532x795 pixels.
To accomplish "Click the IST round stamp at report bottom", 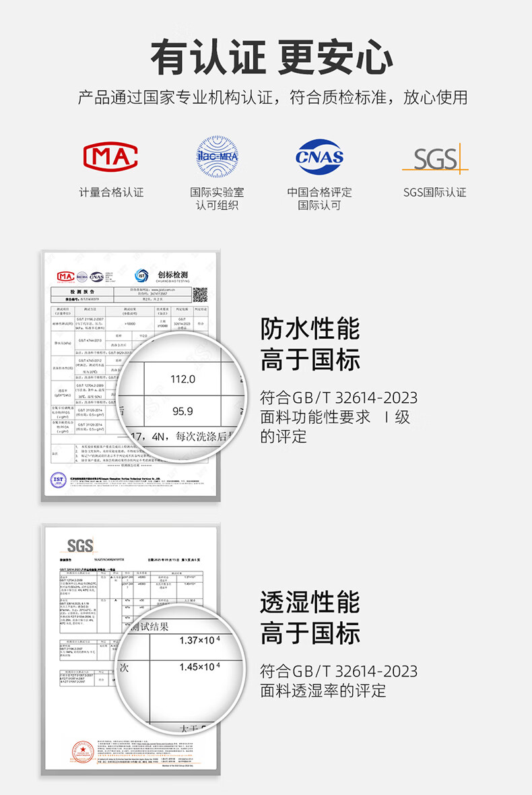I will coord(59,479).
